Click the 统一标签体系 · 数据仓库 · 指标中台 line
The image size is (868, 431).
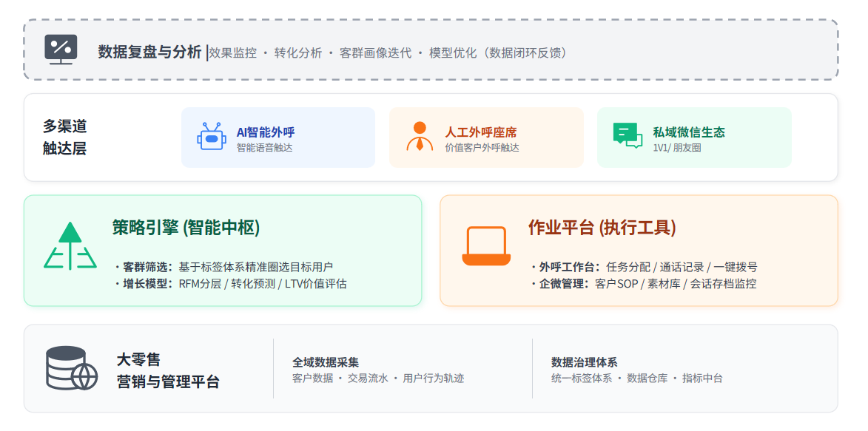pyautogui.click(x=637, y=379)
